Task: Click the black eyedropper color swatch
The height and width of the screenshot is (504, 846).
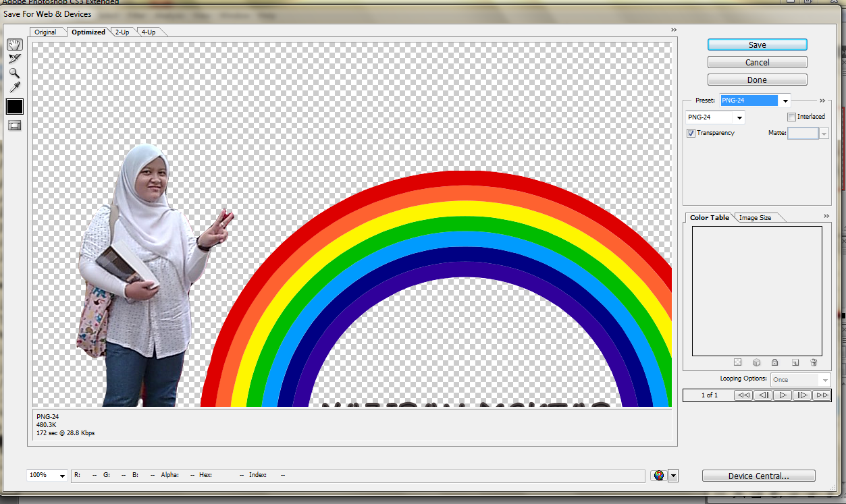Action: 14,106
